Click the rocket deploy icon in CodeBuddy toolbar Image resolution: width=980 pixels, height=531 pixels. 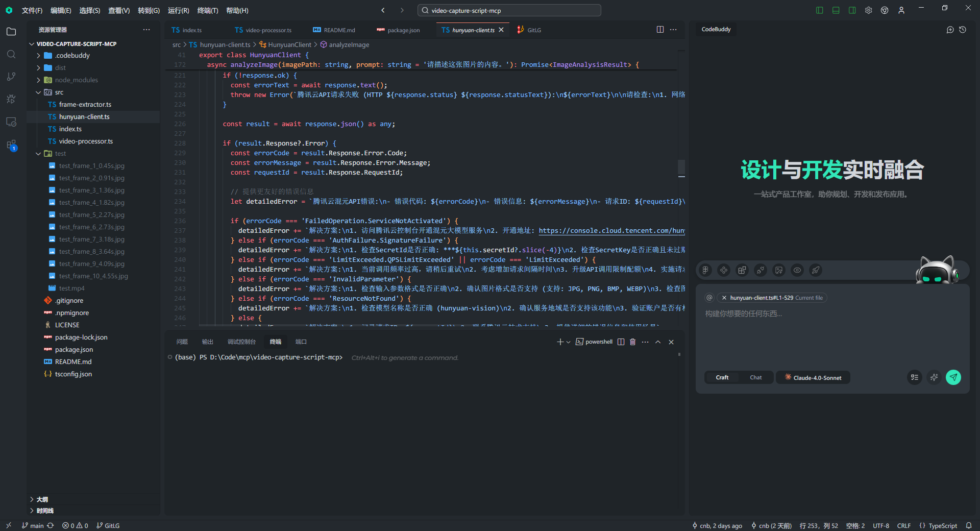[816, 270]
